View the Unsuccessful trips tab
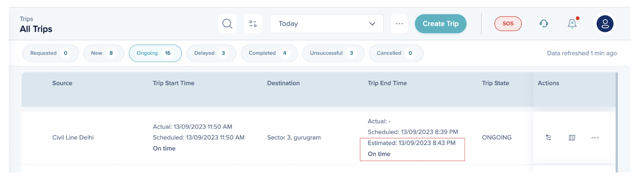 tap(333, 53)
